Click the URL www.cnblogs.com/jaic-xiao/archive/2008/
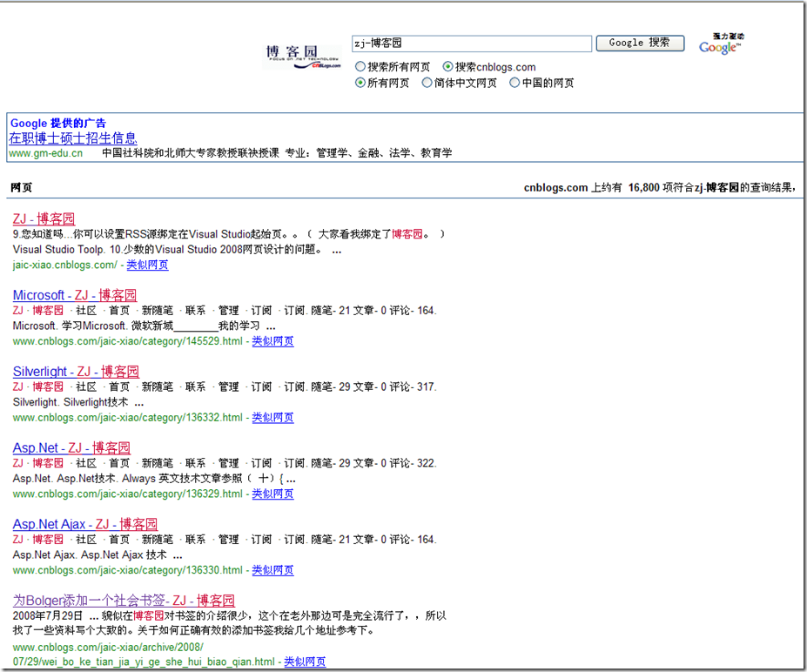 [108, 647]
